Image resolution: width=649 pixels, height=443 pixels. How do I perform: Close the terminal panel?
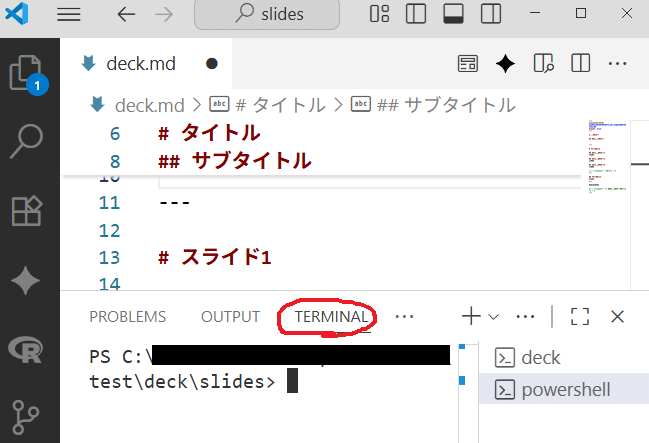[617, 317]
